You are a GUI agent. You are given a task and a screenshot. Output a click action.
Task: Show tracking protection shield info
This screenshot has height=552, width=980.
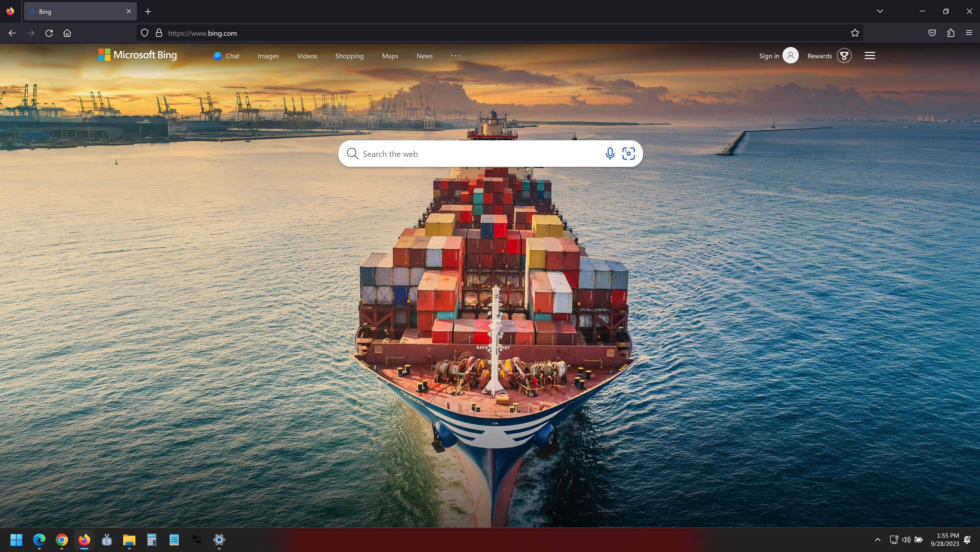pos(145,33)
